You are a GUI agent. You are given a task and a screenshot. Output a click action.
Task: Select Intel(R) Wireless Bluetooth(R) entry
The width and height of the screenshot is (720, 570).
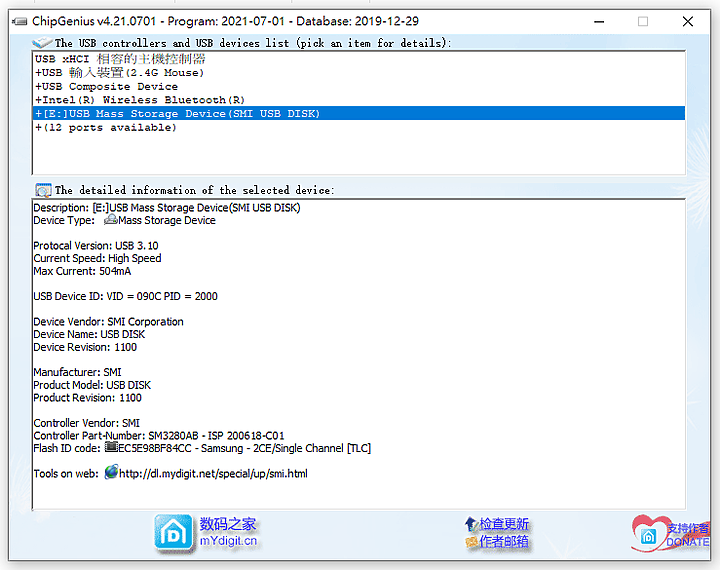[x=359, y=100]
